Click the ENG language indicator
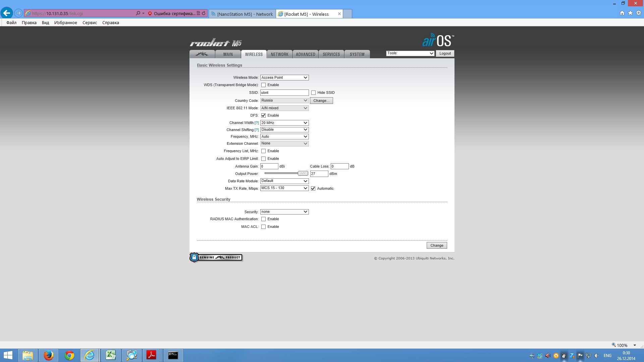The image size is (644, 362). 607,356
